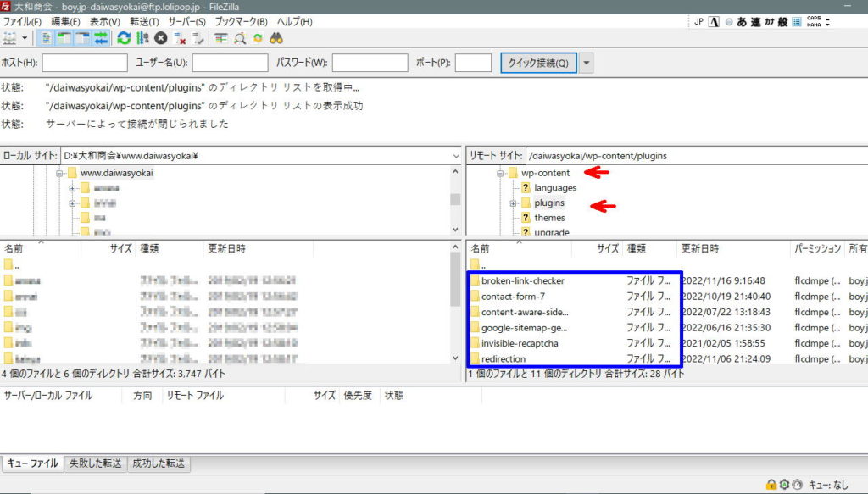Switch to the 失敗した転送 tab
This screenshot has height=494, width=868.
pos(95,463)
